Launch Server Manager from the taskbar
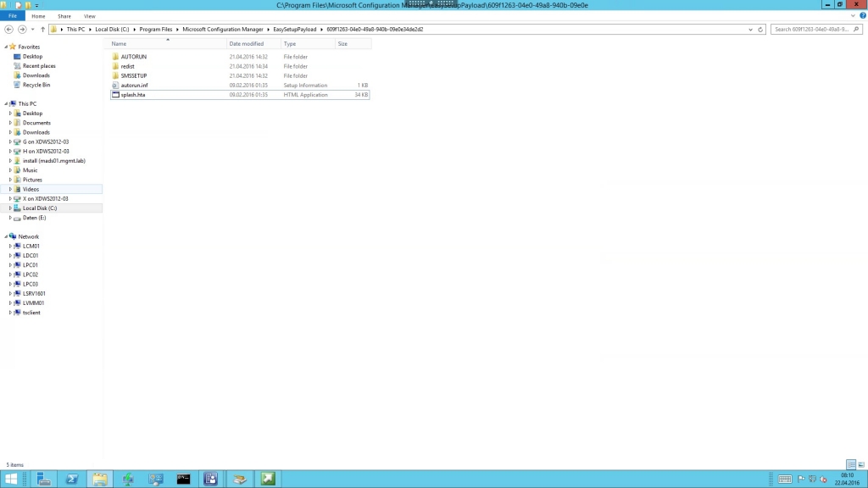Image resolution: width=868 pixels, height=488 pixels. (44, 480)
